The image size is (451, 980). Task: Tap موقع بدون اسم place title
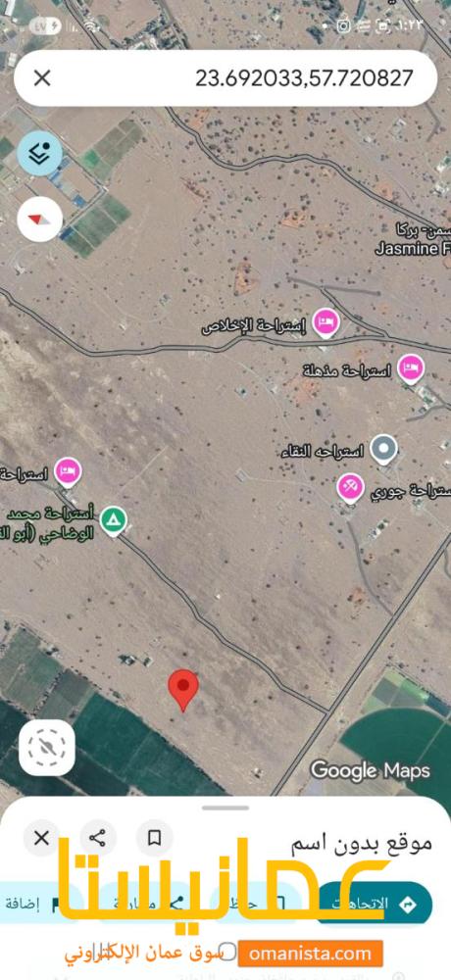(x=362, y=843)
